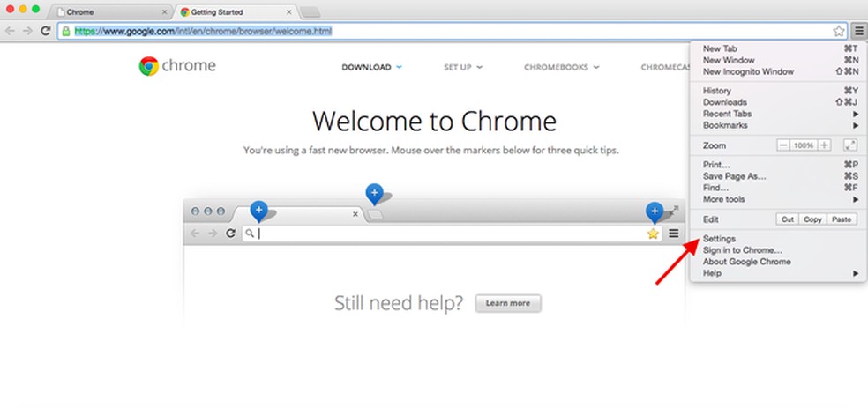Expand the Download dropdown in site navigation
The height and width of the screenshot is (408, 868).
[372, 68]
